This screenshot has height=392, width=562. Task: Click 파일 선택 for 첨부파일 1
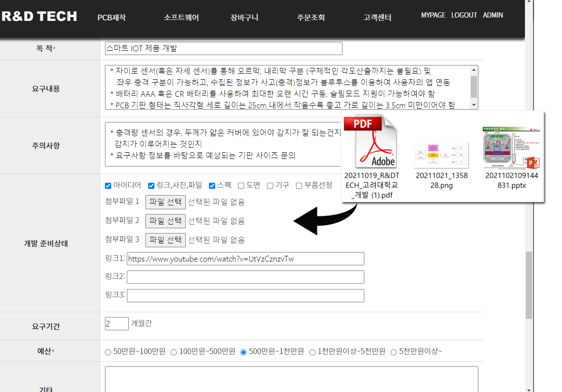[x=165, y=202]
